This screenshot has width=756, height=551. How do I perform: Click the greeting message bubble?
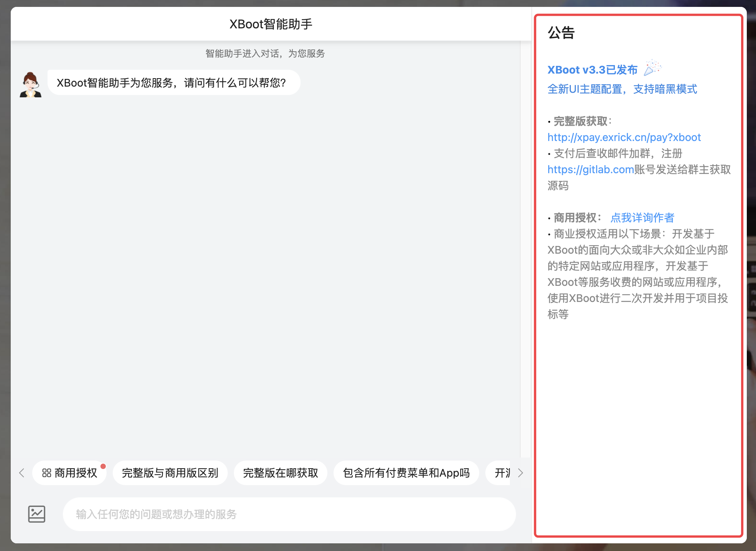click(174, 82)
